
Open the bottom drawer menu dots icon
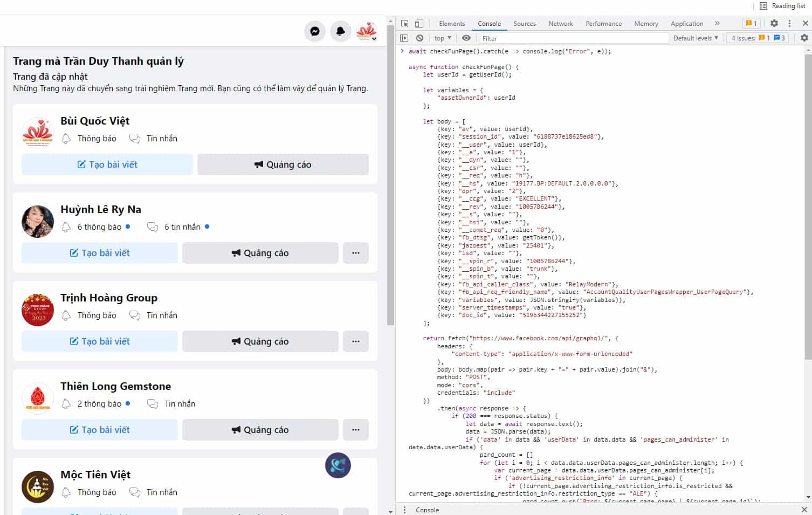click(405, 510)
